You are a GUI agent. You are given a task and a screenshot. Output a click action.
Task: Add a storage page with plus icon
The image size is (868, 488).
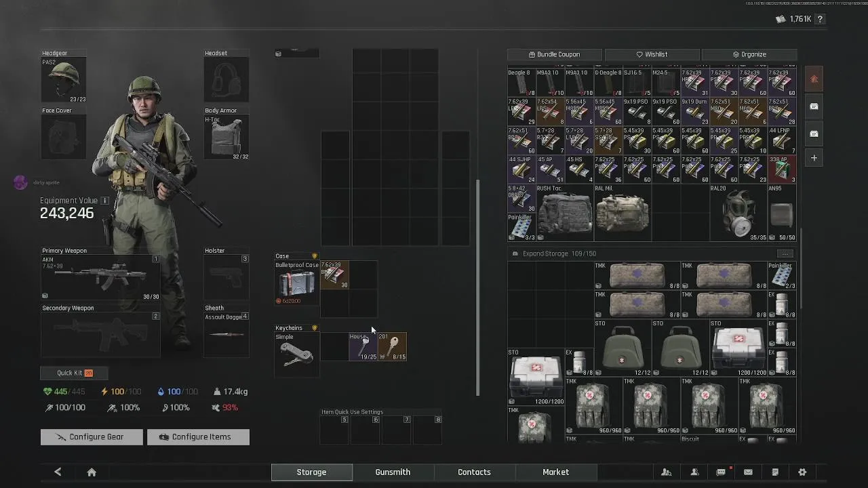[814, 158]
